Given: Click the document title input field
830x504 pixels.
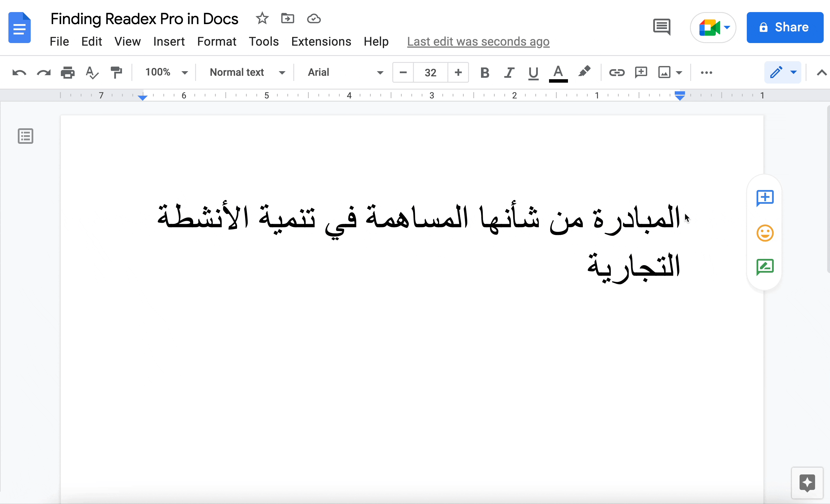Looking at the screenshot, I should point(145,18).
